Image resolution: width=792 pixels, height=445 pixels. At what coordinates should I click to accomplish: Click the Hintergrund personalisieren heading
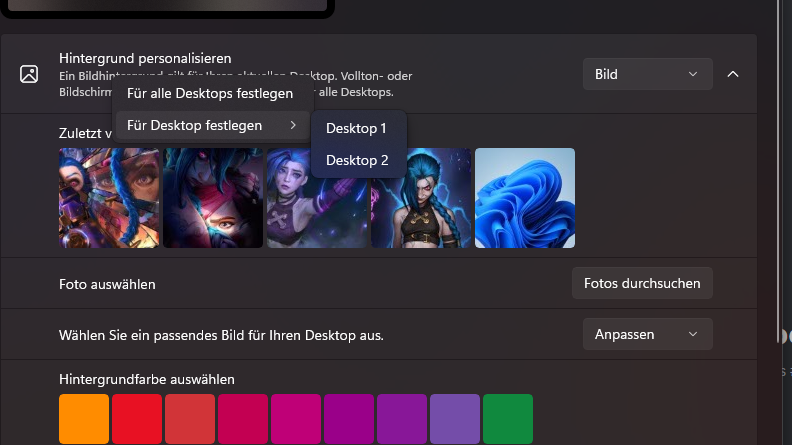pos(145,59)
